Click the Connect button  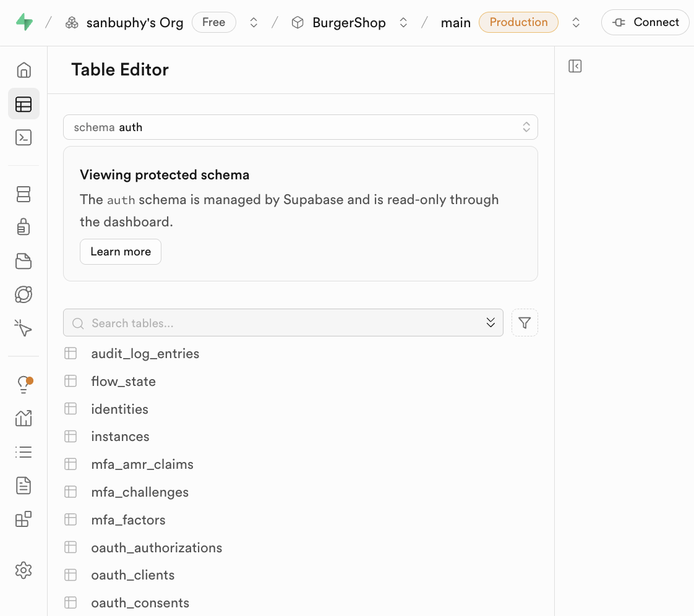tap(645, 22)
